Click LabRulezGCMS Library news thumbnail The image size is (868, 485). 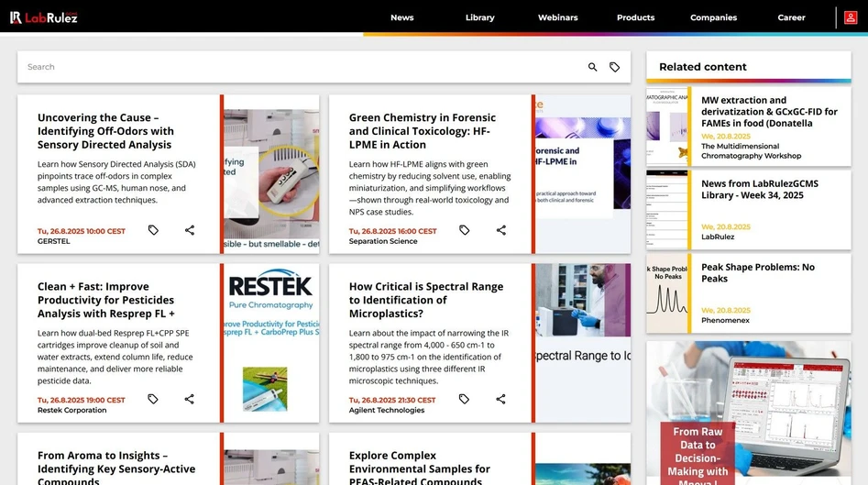667,210
